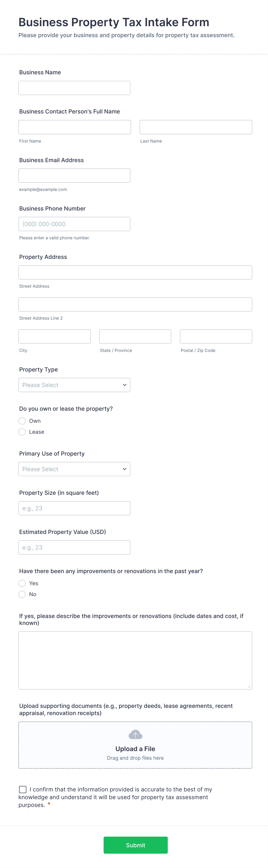Open the Property Type dropdown

(74, 385)
